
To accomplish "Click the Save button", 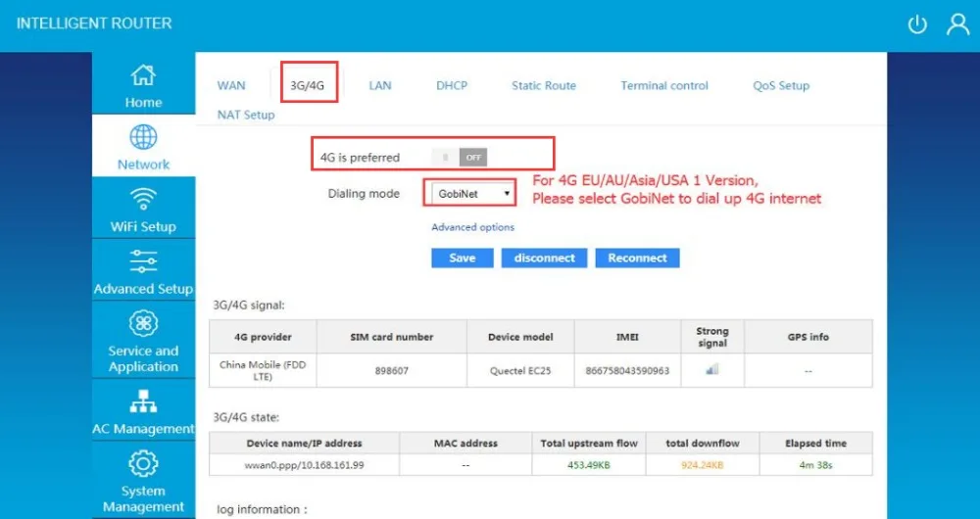I will 463,258.
